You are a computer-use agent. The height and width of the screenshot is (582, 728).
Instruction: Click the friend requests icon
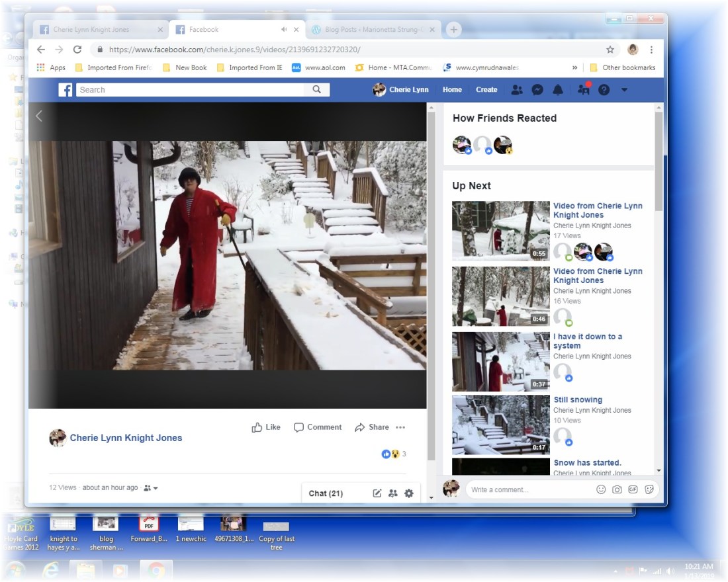point(517,90)
